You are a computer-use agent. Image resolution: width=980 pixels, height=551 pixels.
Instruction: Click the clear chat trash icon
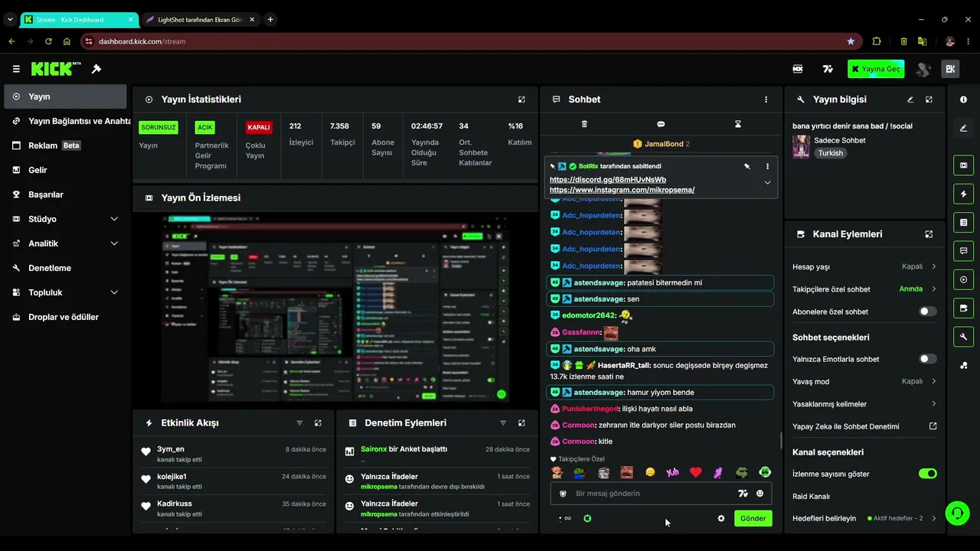coord(584,124)
